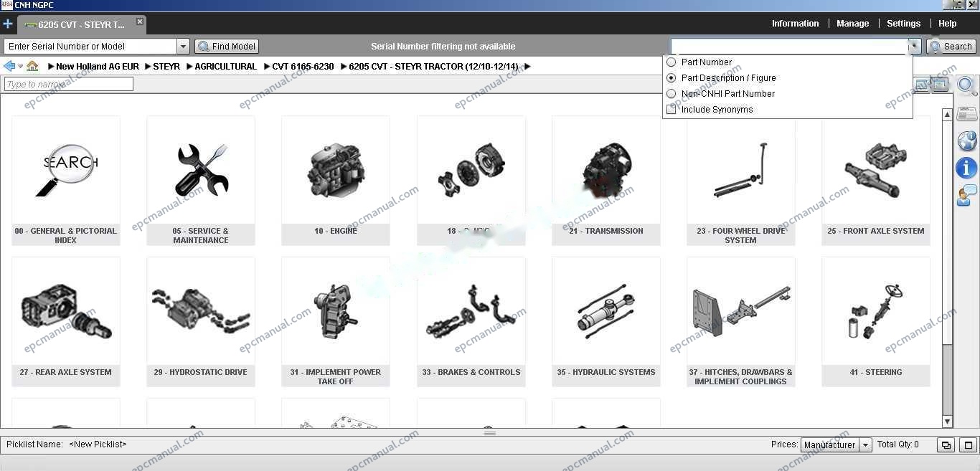Viewport: 980px width, 471px height.
Task: Open 29 - Hydrostatic Drive group
Action: click(x=201, y=322)
